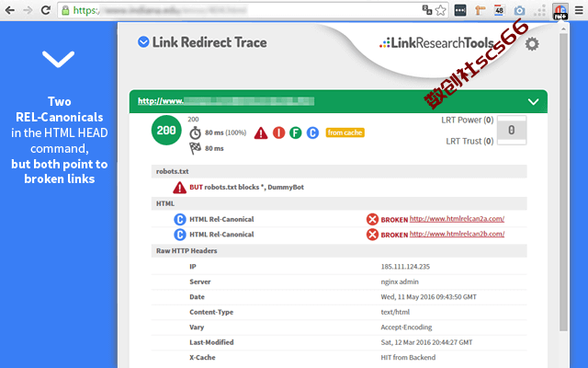Screen dimensions: 588x368
Task: Click the checkered flag icon
Action: pos(195,148)
